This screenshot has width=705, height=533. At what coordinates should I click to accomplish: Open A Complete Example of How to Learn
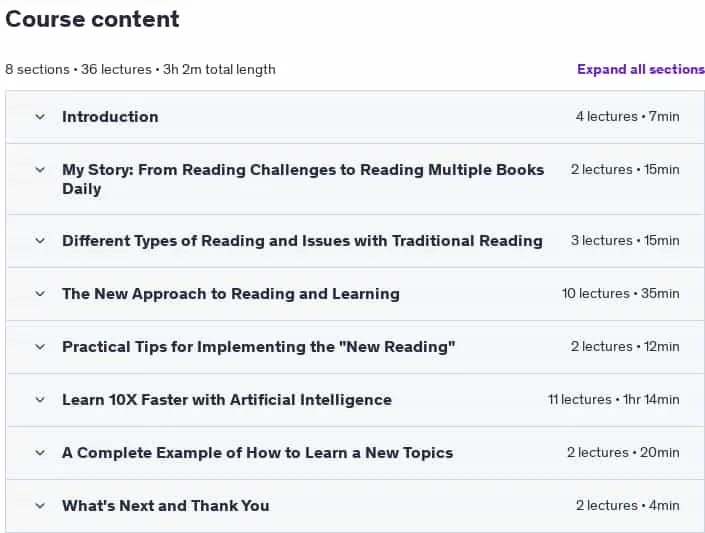pyautogui.click(x=258, y=453)
